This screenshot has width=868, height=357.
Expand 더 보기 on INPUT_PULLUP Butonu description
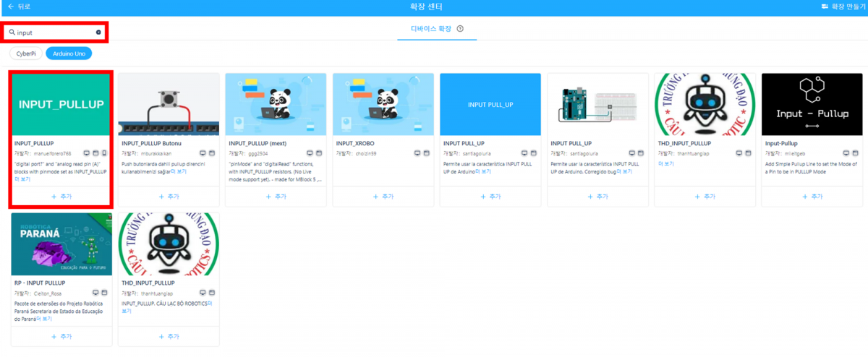(179, 172)
